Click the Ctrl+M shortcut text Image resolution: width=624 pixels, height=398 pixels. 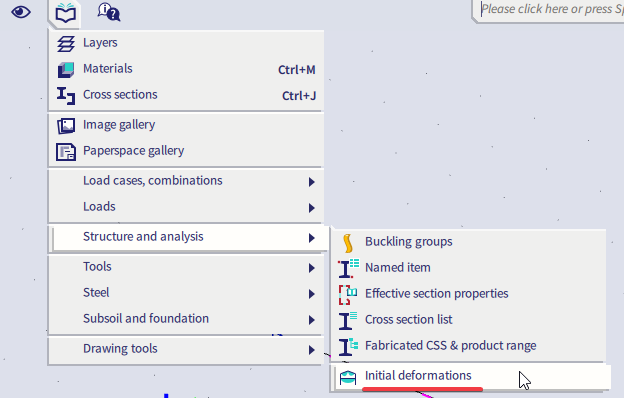coord(296,70)
